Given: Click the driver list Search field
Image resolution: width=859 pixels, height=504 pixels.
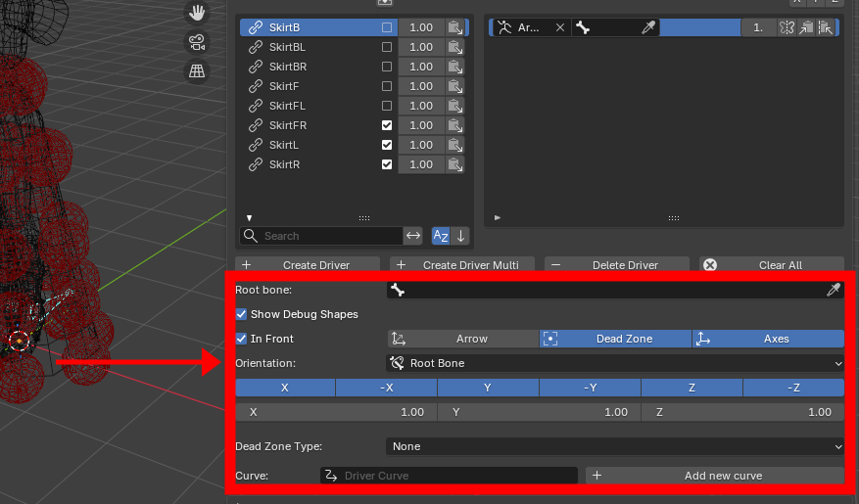Looking at the screenshot, I should pos(321,236).
